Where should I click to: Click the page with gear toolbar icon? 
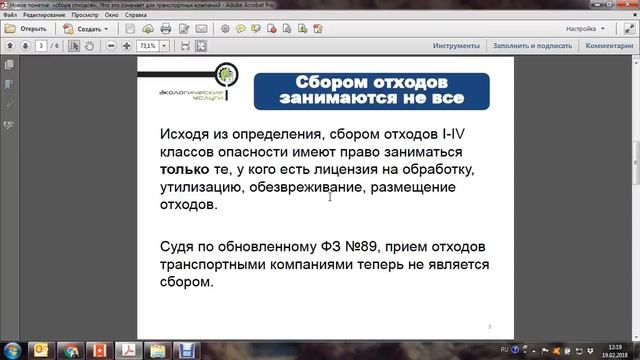pyautogui.click(x=287, y=29)
